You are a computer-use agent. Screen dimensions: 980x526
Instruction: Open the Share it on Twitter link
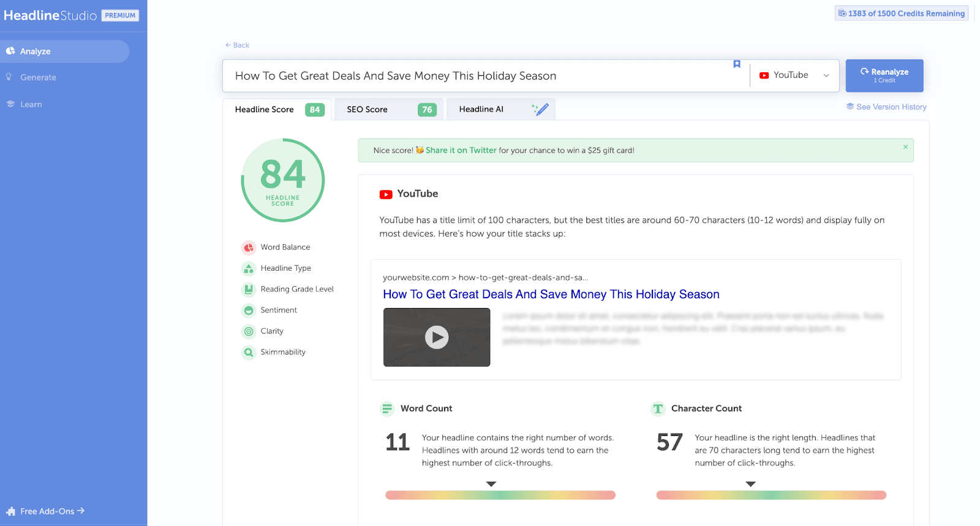point(461,150)
